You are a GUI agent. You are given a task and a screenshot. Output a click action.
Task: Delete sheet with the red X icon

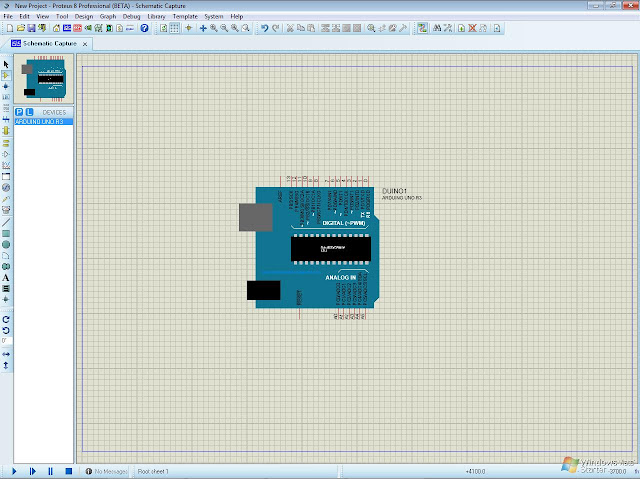tap(472, 28)
